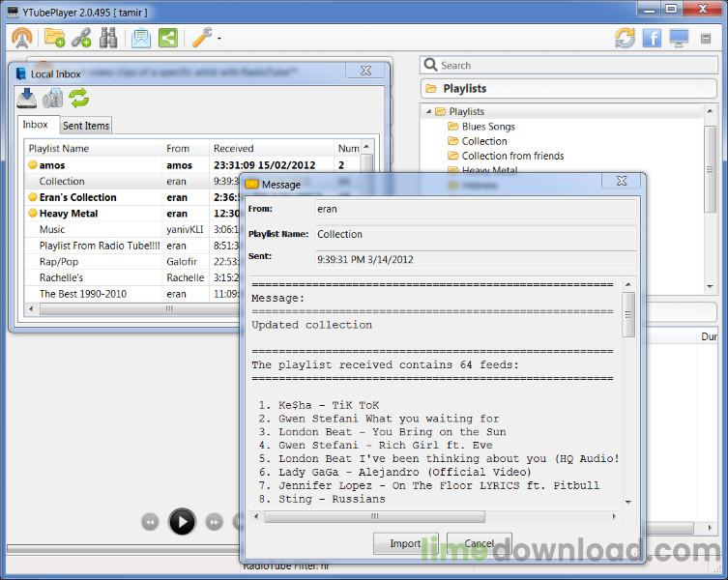Click the orange sync refresh icon
Viewport: 728px width, 580px height.
(x=625, y=38)
